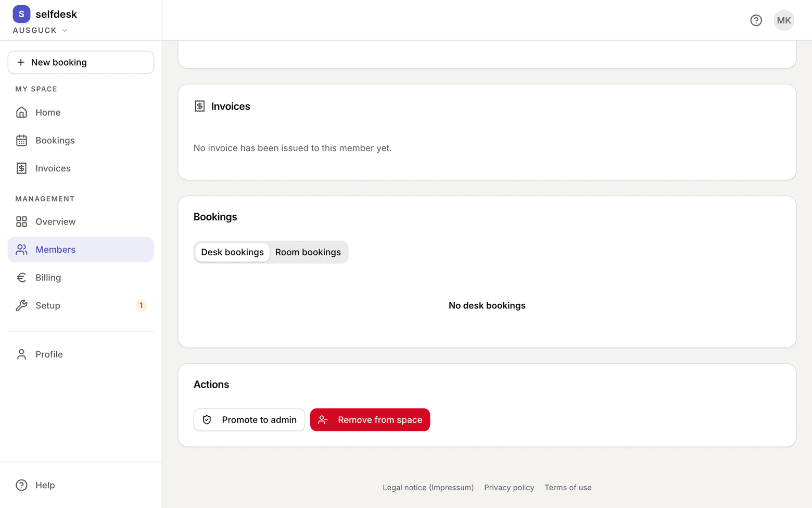
Task: Click the Invoices section header icon
Action: pos(200,106)
